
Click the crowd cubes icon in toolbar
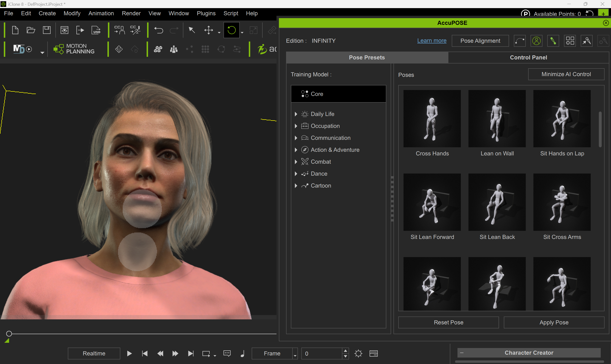point(158,49)
